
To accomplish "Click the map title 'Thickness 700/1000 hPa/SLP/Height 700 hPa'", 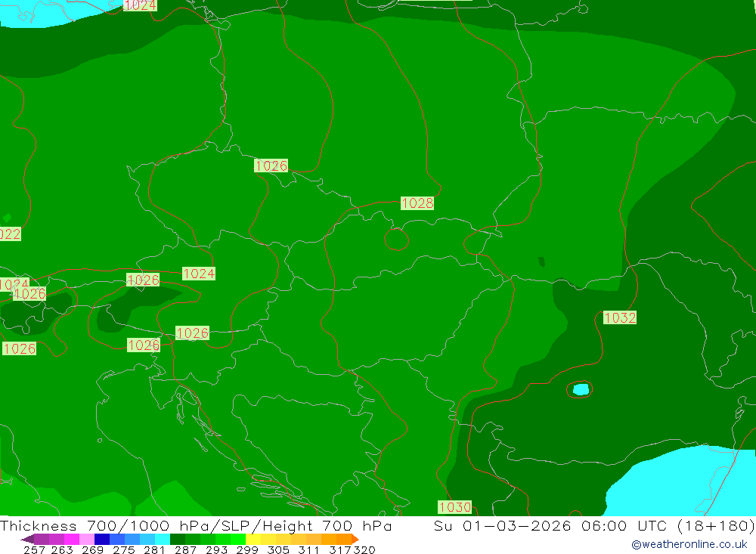I will click(x=196, y=525).
